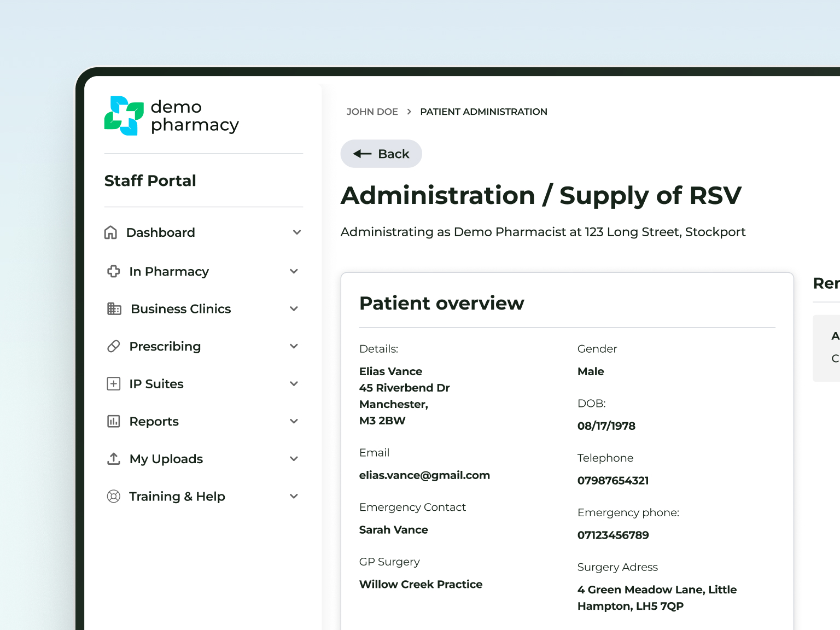Click the telephone number 07987654321
Image resolution: width=840 pixels, height=630 pixels.
coord(613,480)
